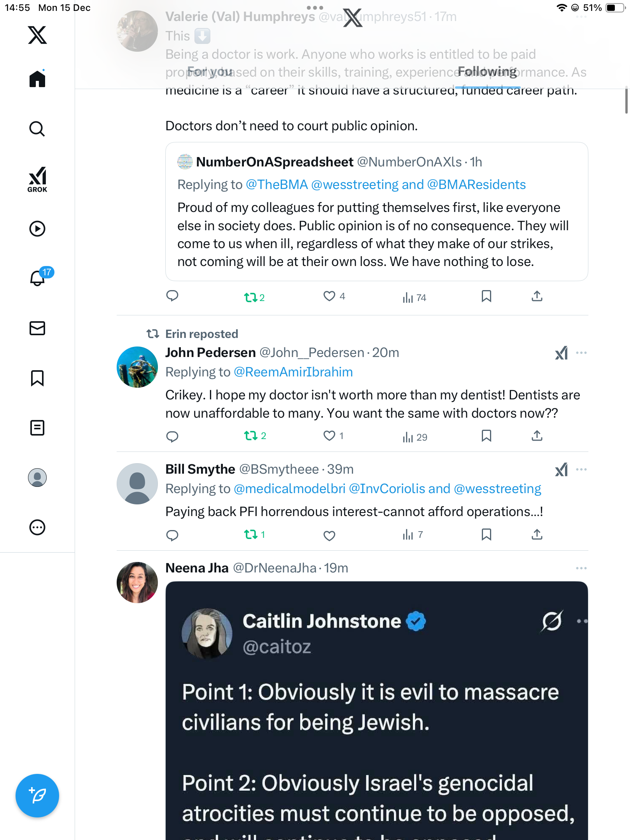This screenshot has width=630, height=840.
Task: Open notifications with 17 badge
Action: click(x=38, y=278)
